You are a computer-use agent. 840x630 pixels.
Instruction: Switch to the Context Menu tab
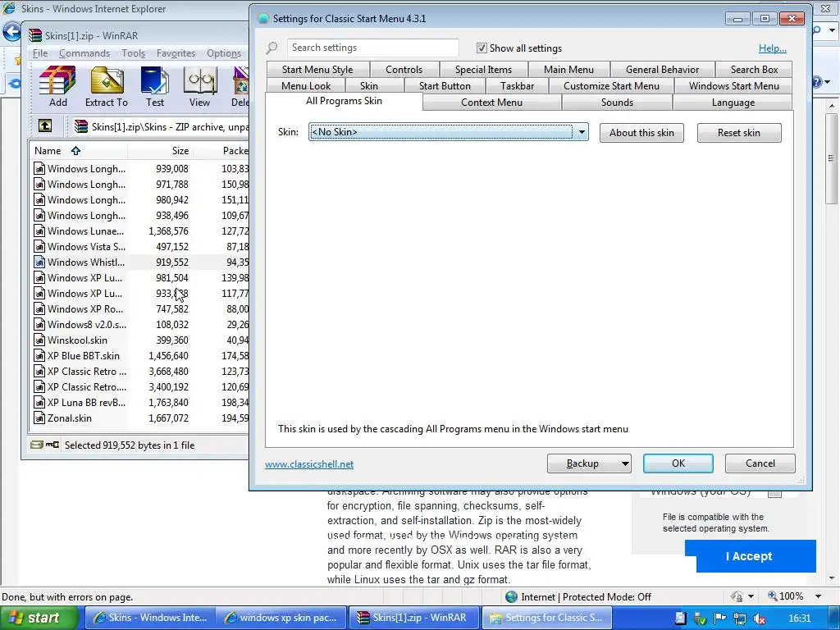coord(492,103)
